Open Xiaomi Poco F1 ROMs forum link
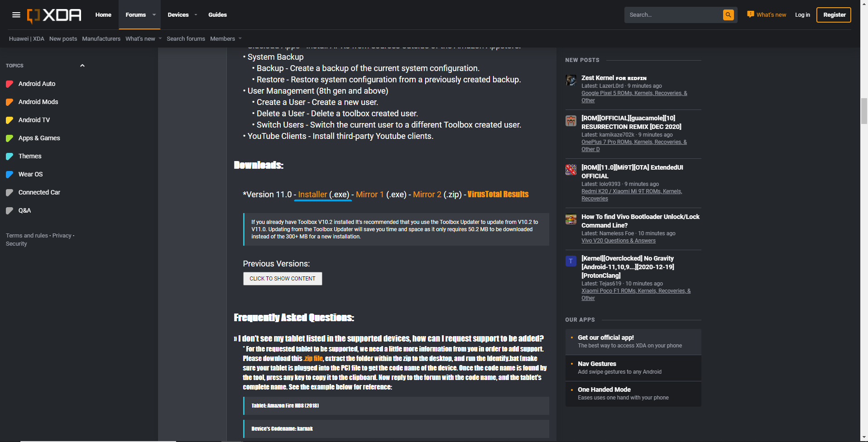 click(x=636, y=295)
